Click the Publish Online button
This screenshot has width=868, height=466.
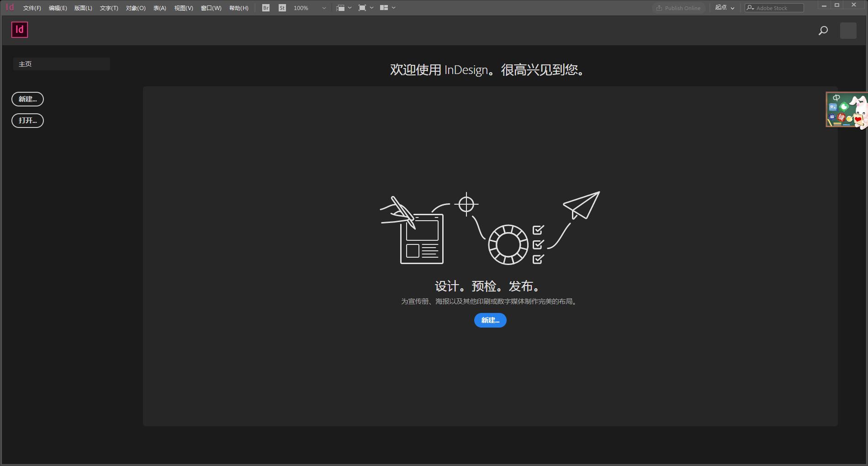point(679,8)
